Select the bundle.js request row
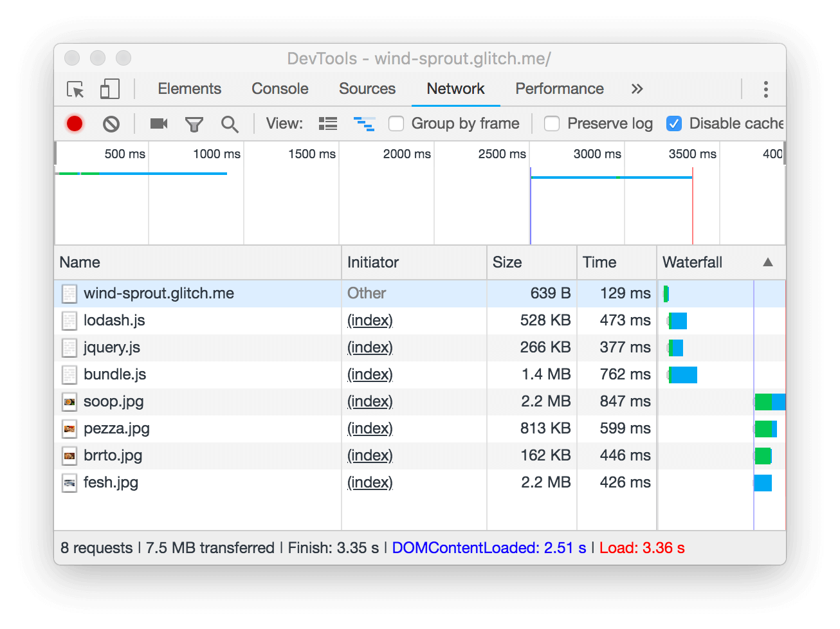The width and height of the screenshot is (840, 629). (x=420, y=374)
